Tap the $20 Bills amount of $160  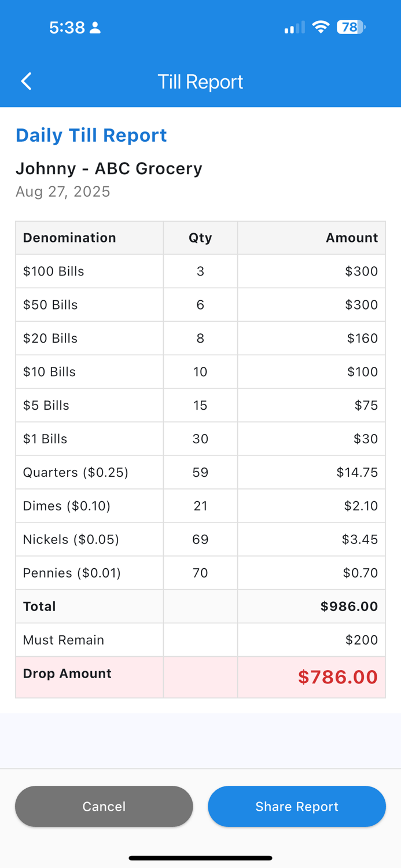[x=362, y=339]
